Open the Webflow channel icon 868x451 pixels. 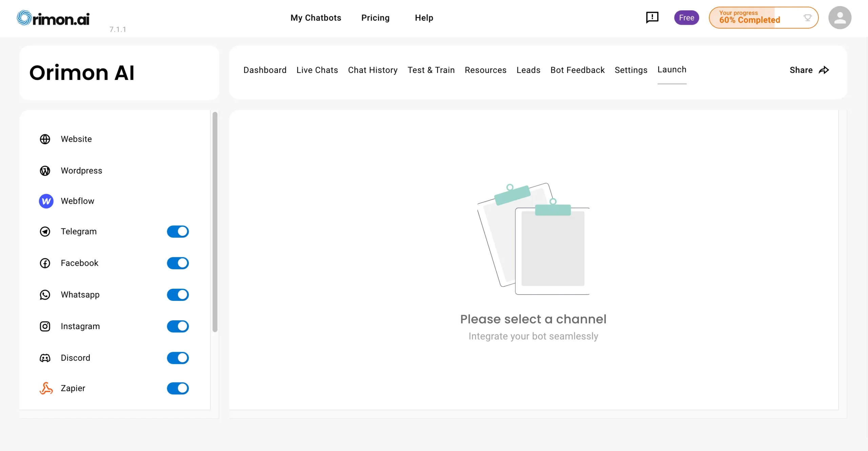(x=46, y=201)
